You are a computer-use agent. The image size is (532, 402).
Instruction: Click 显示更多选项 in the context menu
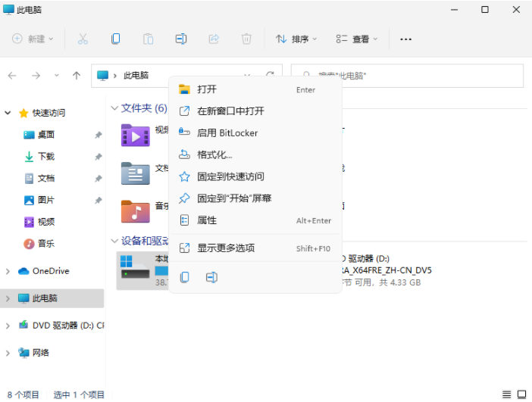tap(226, 248)
